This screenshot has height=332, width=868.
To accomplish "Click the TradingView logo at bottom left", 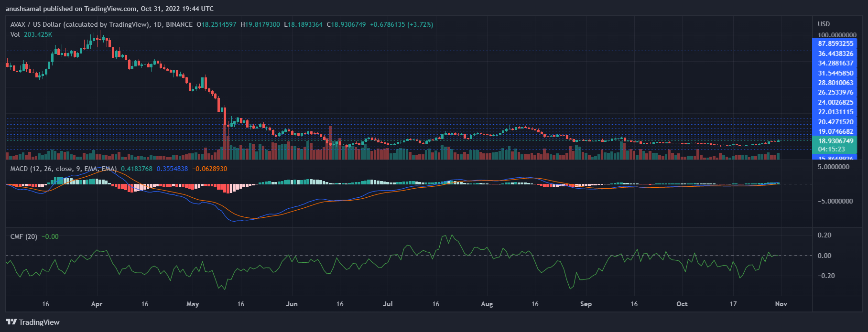I will 33,322.
